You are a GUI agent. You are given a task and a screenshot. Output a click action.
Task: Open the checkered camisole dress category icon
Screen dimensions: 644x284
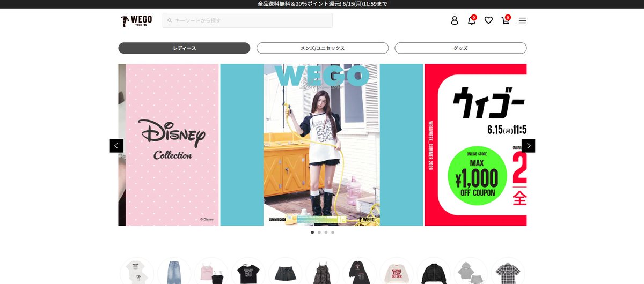pyautogui.click(x=323, y=271)
